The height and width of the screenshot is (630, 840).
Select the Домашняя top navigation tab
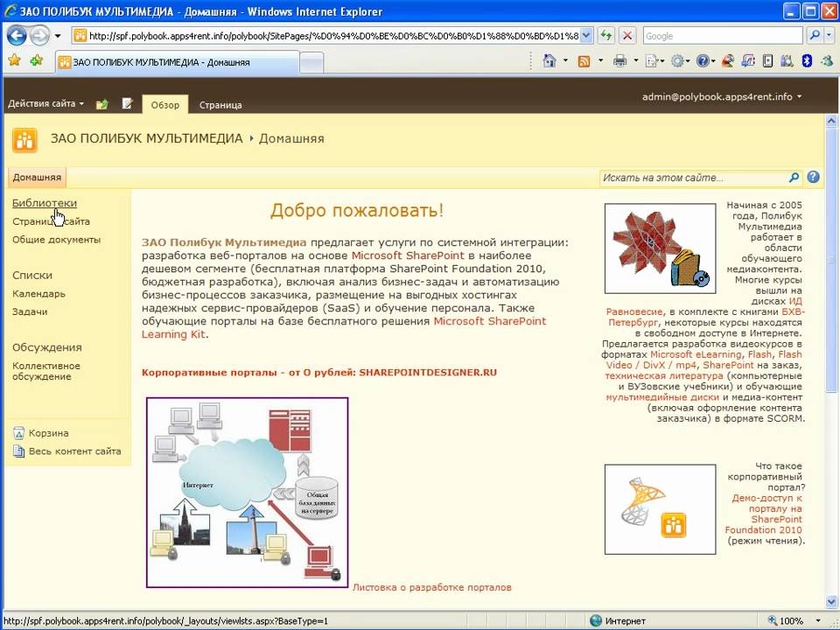37,178
